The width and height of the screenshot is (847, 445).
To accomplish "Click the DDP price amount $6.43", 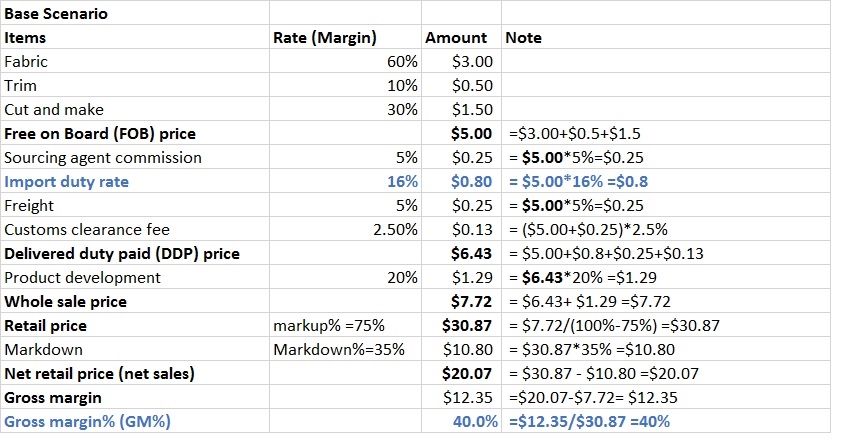I will click(471, 254).
